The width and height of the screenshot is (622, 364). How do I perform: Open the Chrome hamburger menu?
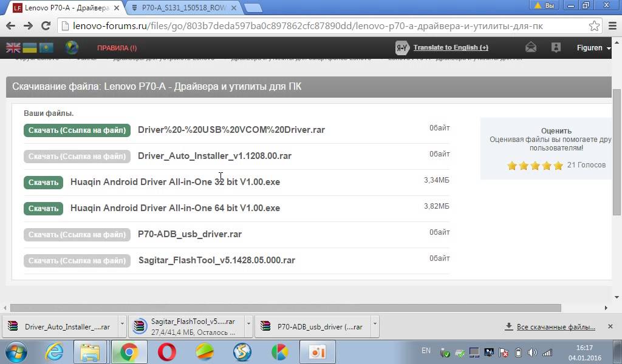(x=612, y=25)
